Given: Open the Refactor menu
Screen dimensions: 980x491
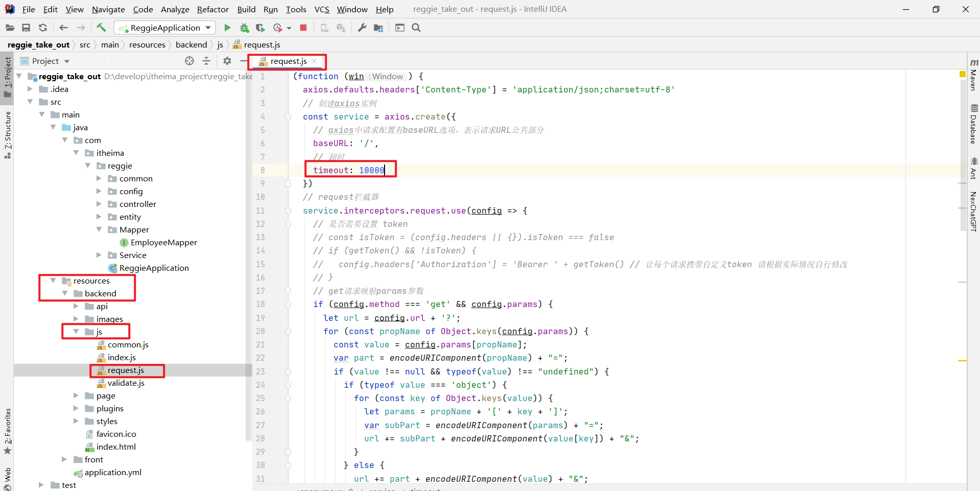Looking at the screenshot, I should [x=213, y=9].
